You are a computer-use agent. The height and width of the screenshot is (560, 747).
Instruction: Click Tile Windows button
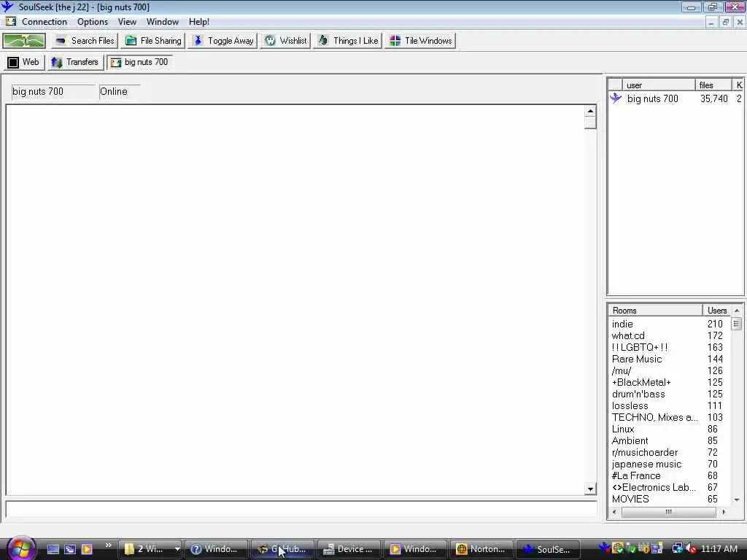(x=420, y=41)
